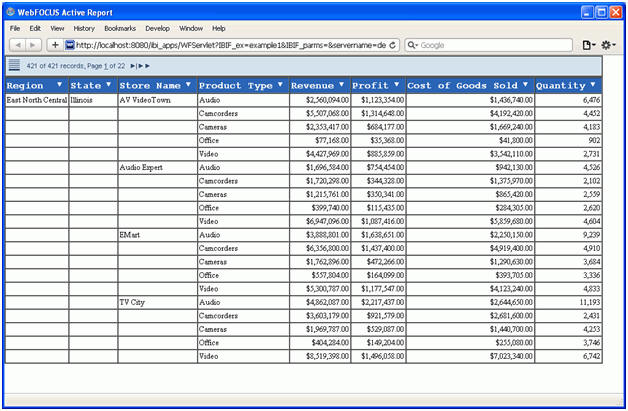Click profit value $1,314,648.00
628x411 pixels.
tap(382, 114)
